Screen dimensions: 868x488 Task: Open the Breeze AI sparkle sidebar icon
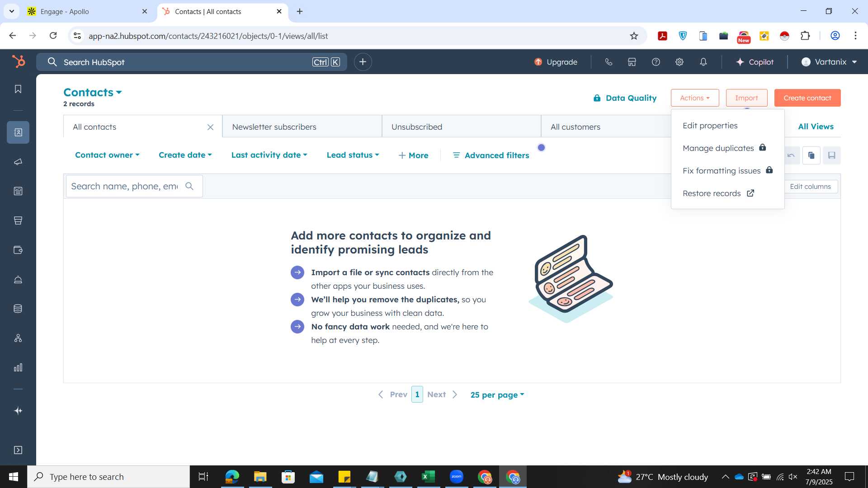[x=18, y=411]
